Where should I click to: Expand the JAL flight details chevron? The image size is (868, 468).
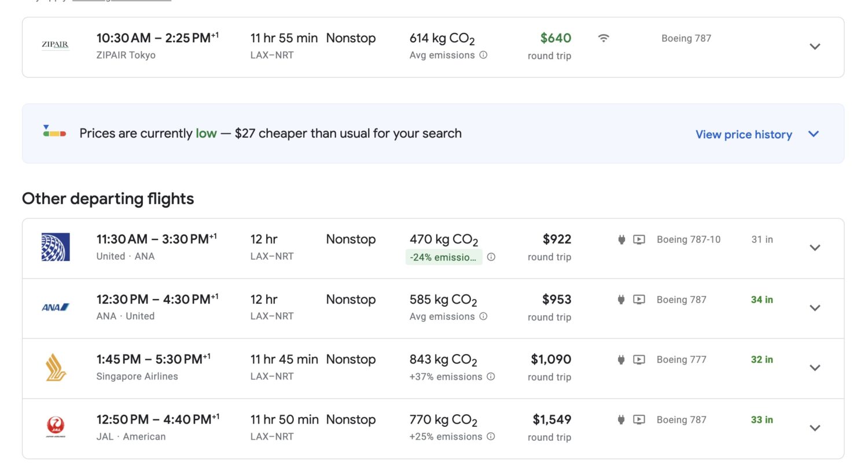815,428
